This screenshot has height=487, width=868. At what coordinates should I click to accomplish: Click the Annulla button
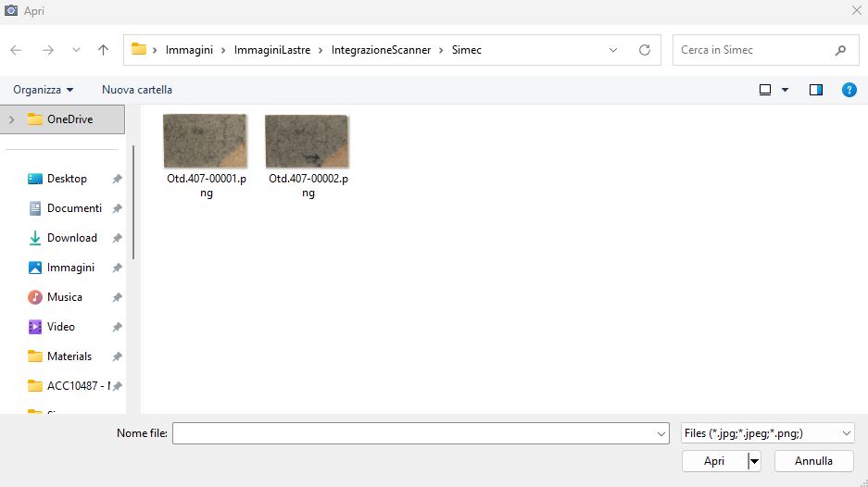pos(813,461)
